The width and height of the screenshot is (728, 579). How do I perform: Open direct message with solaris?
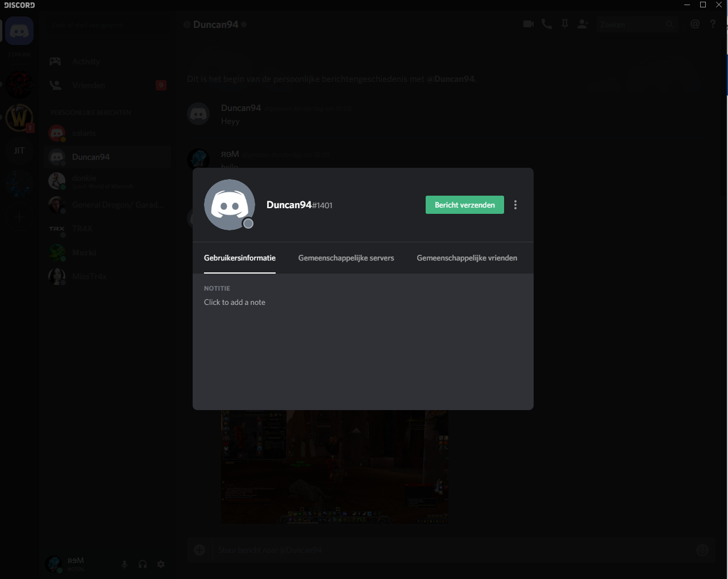(x=107, y=133)
